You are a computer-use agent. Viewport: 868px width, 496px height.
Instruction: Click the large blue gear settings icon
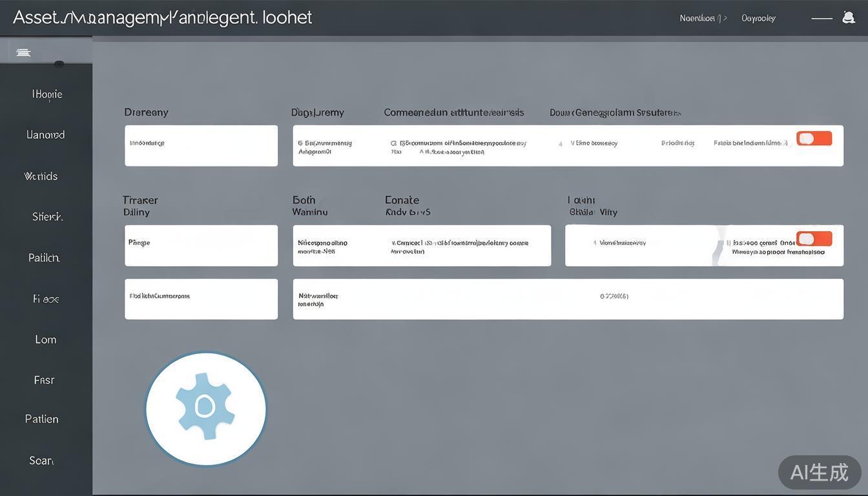tap(205, 408)
